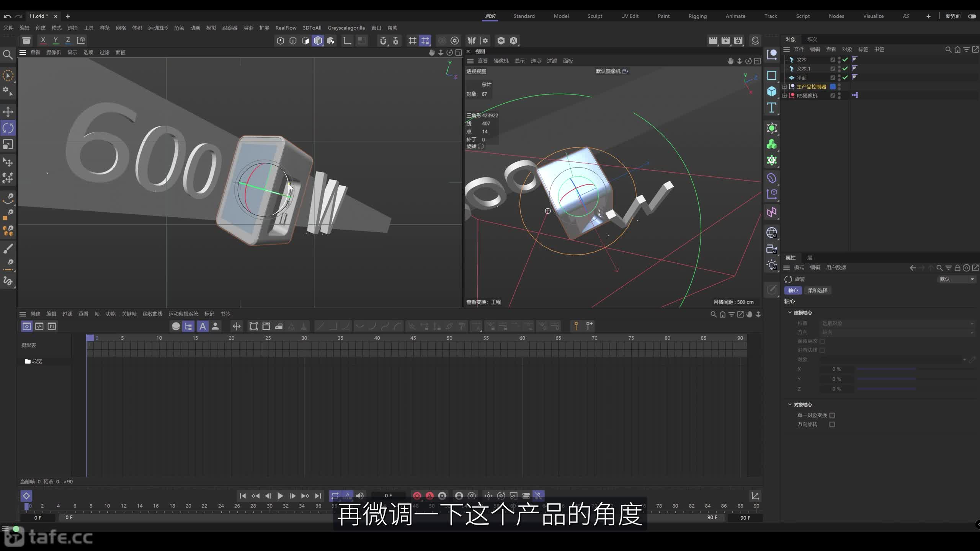Select the 轴心 button in attributes
Image resolution: width=980 pixels, height=551 pixels.
pyautogui.click(x=793, y=290)
